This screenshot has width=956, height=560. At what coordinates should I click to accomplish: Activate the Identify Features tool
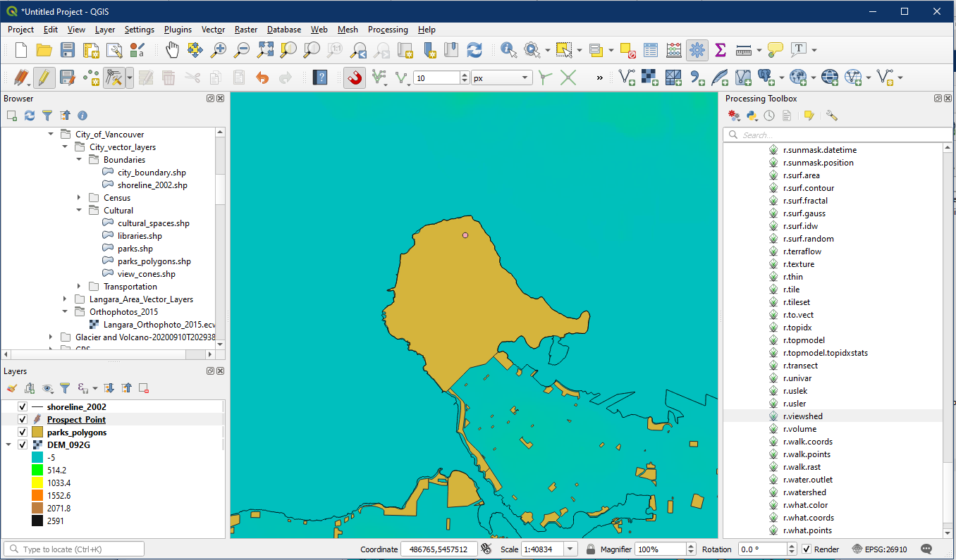click(508, 50)
